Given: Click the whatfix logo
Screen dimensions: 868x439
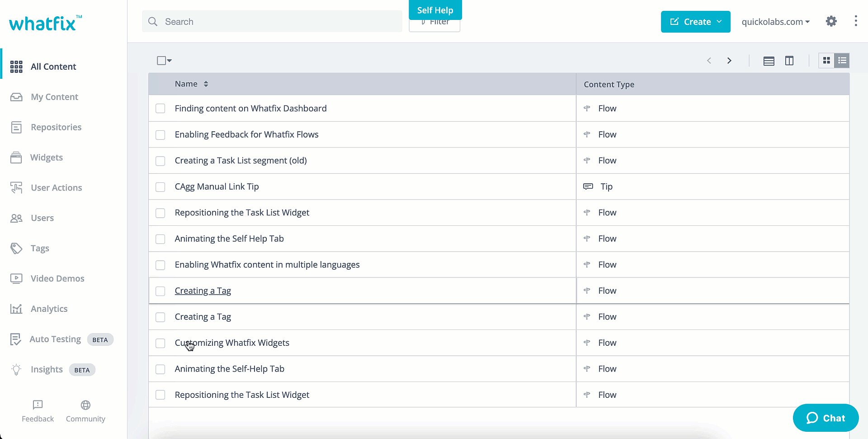Looking at the screenshot, I should [x=45, y=23].
